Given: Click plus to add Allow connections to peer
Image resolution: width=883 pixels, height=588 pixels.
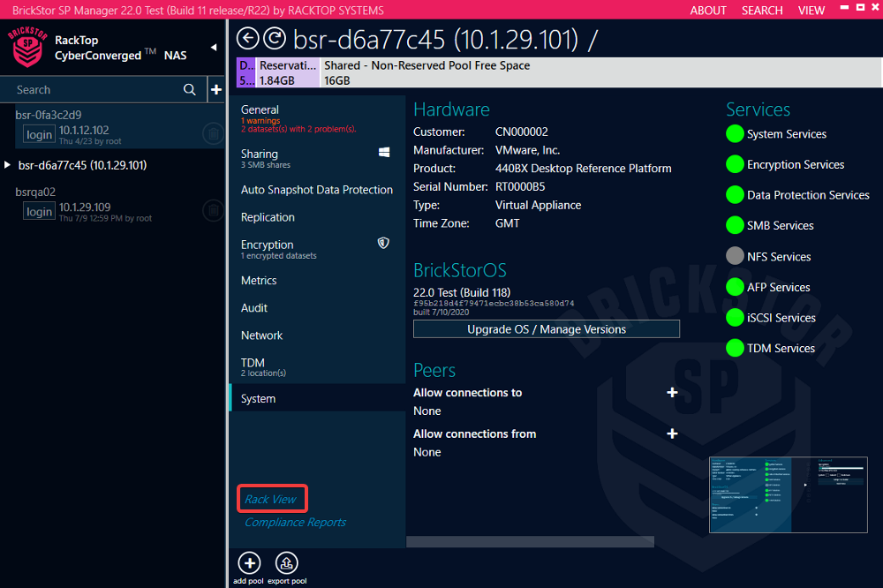Looking at the screenshot, I should [x=672, y=392].
